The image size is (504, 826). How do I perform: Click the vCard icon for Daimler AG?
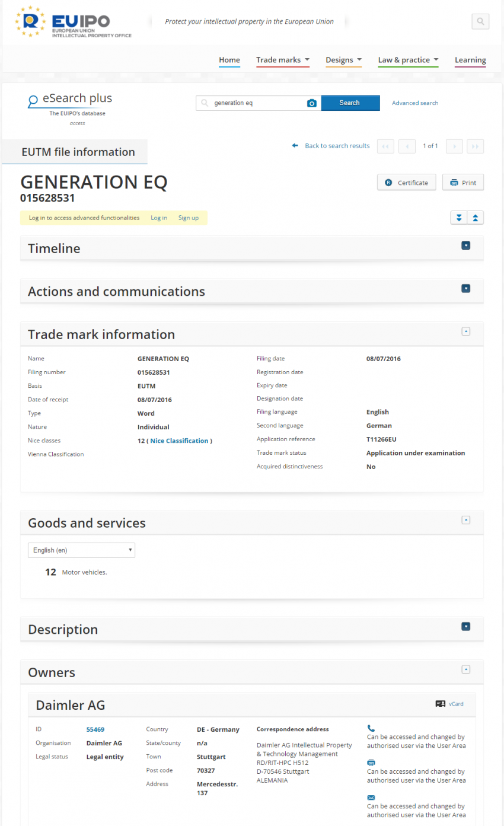440,704
